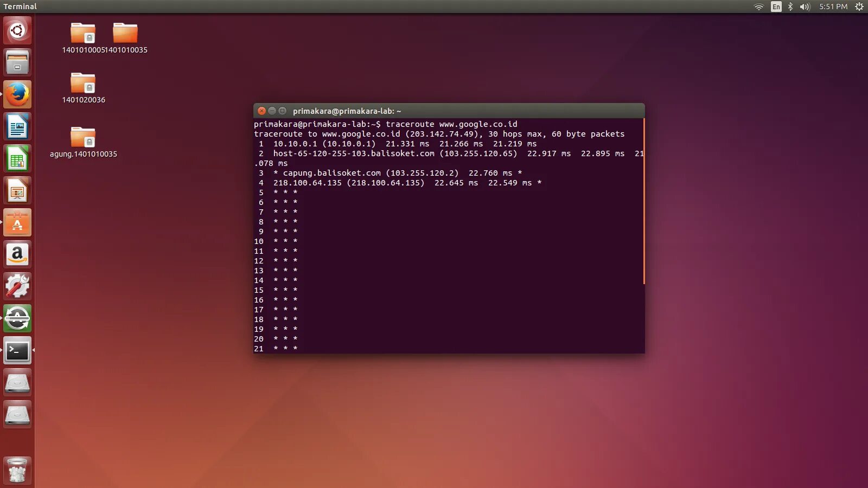Click 218.100.64.135 in hop 4

[308, 183]
